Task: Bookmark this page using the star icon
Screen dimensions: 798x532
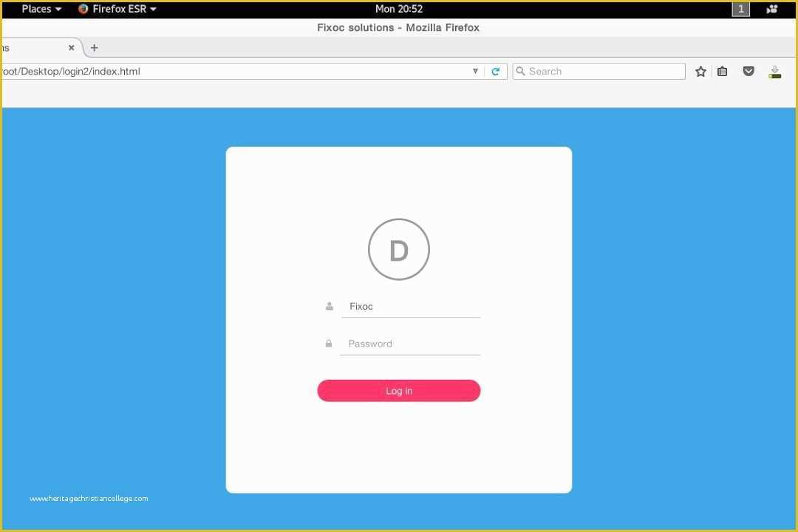Action: click(x=700, y=71)
